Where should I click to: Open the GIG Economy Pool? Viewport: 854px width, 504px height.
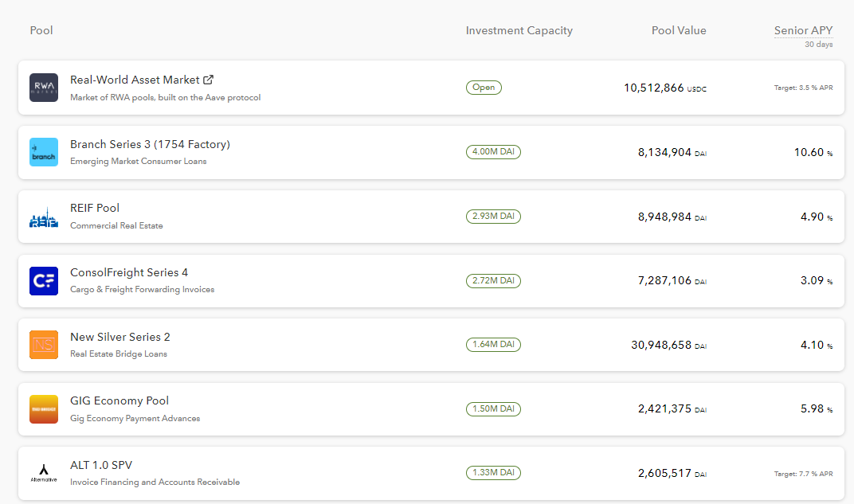click(x=119, y=401)
